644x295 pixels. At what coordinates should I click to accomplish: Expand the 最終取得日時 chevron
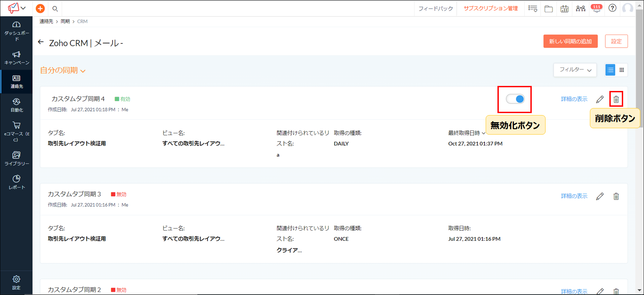pyautogui.click(x=484, y=133)
